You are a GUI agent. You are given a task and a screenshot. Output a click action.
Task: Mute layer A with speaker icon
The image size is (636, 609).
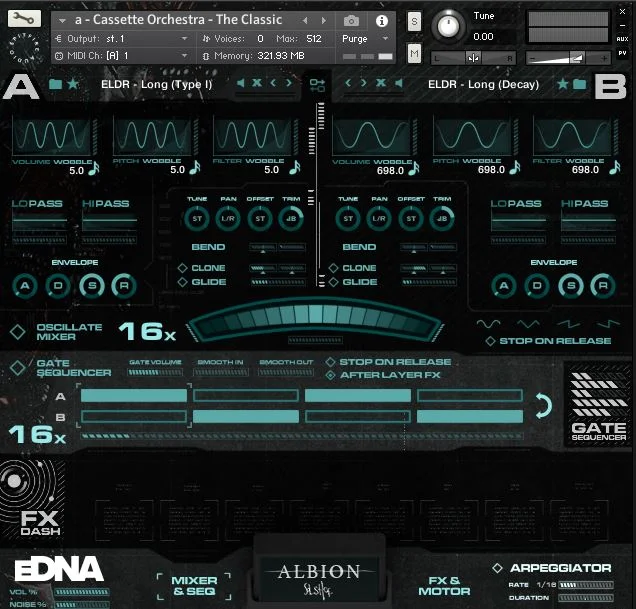point(241,83)
